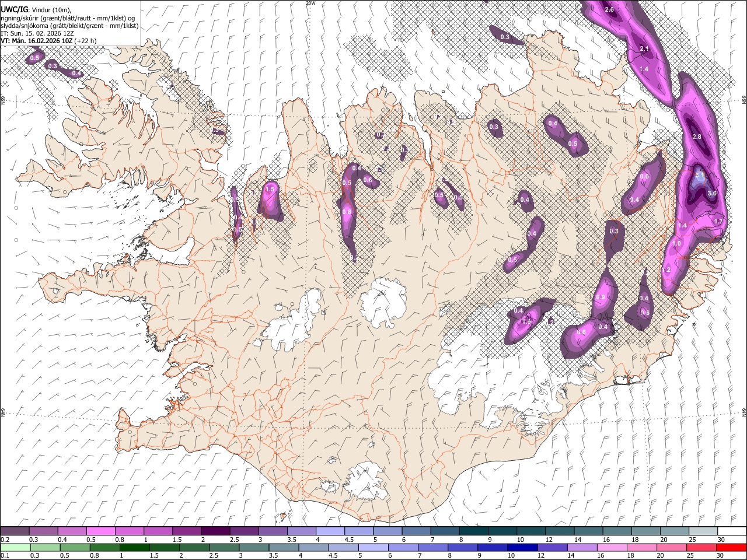Click the "VT: Mán. 16.02.2026 10Z (+22 h)" line

tap(48, 41)
